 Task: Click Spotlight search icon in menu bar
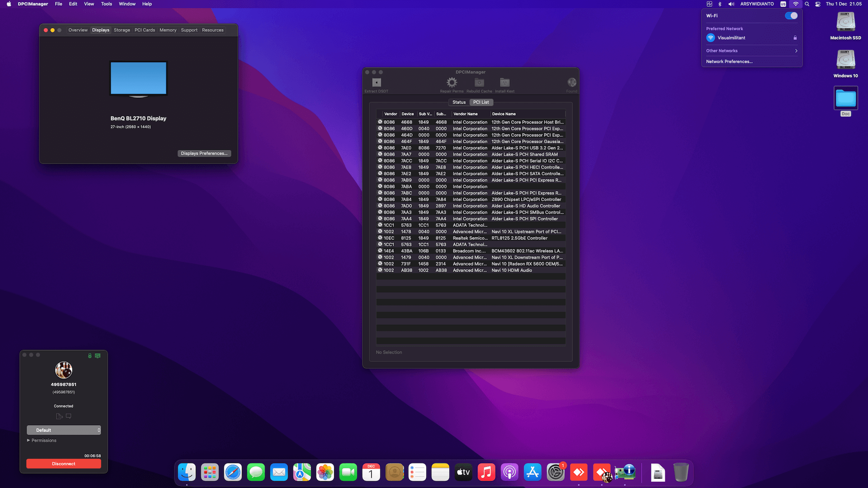(807, 4)
